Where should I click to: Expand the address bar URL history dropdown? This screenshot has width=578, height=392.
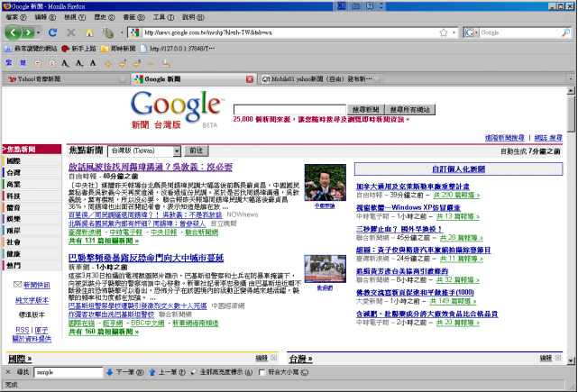pos(454,32)
